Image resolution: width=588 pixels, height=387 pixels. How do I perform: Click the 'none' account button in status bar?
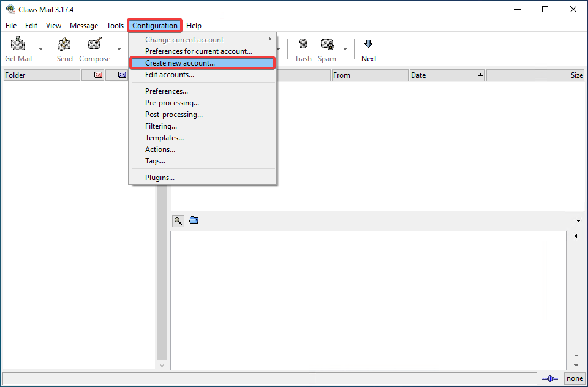pos(575,378)
